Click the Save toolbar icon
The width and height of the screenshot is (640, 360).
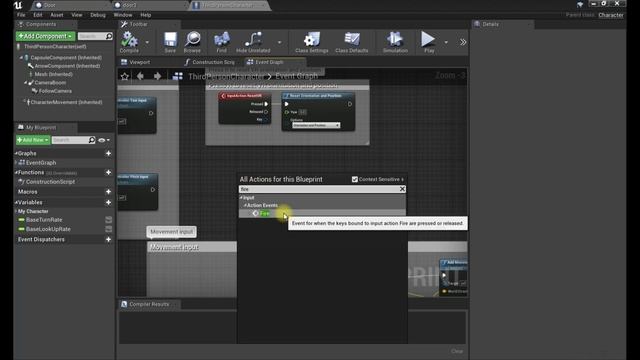coord(170,42)
